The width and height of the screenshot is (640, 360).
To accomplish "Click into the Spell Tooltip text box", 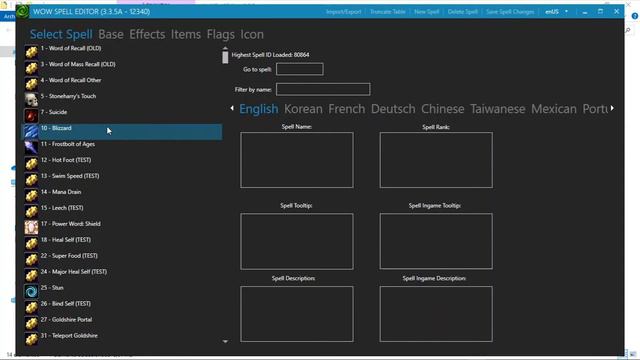I will coord(297,241).
